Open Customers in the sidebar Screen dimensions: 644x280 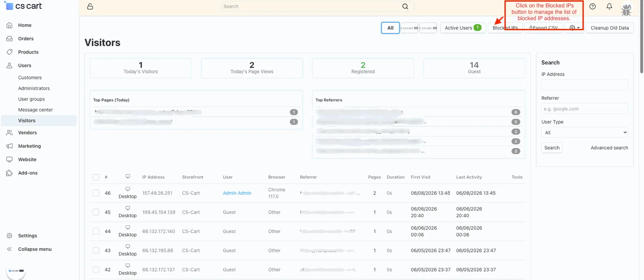tap(30, 78)
